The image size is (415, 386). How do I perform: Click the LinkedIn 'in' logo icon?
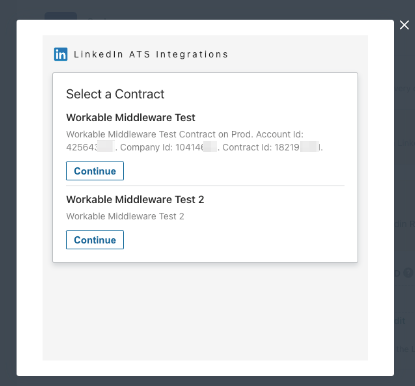61,54
